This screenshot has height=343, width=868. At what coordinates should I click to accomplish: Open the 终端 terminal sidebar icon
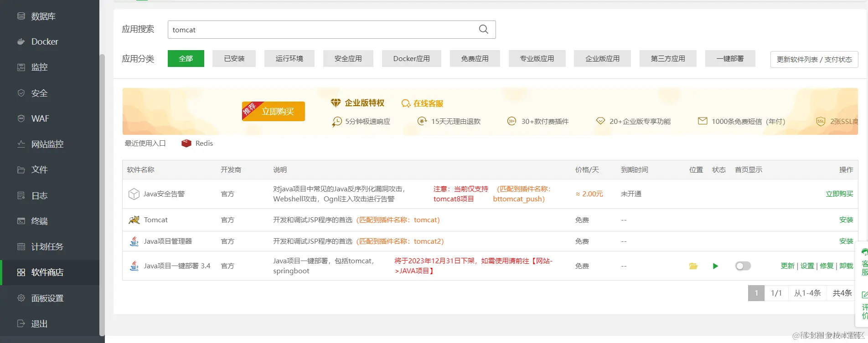(21, 221)
